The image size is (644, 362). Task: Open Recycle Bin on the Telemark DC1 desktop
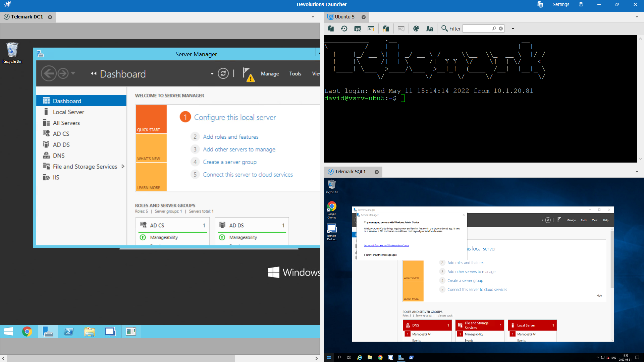coord(12,53)
